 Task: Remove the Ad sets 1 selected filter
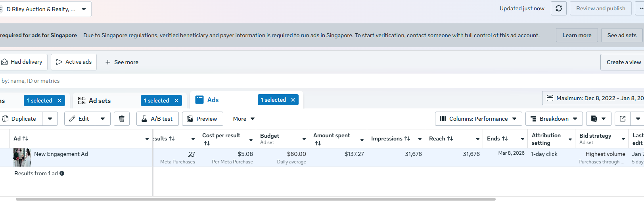click(176, 100)
